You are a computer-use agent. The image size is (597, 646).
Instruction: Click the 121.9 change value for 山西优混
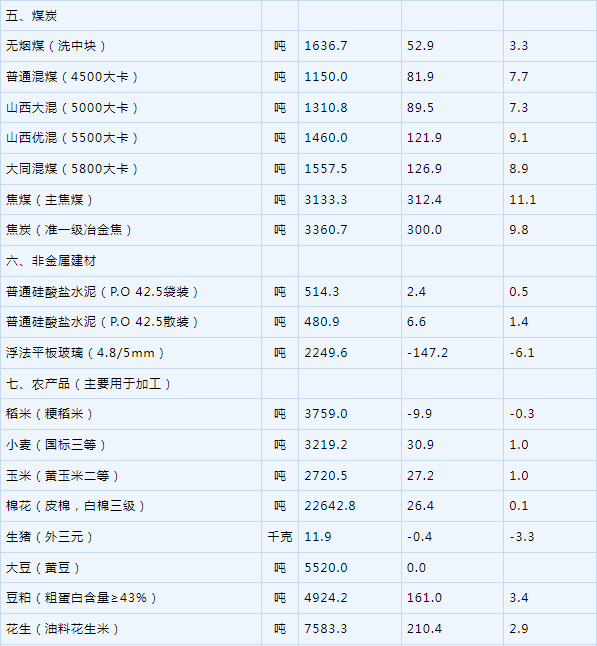coord(424,138)
